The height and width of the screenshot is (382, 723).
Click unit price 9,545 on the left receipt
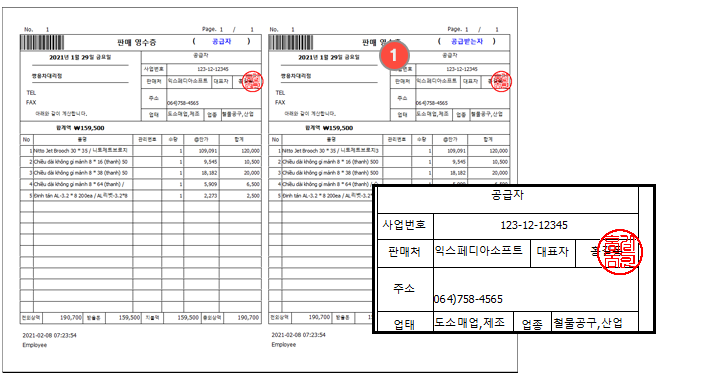[210, 162]
